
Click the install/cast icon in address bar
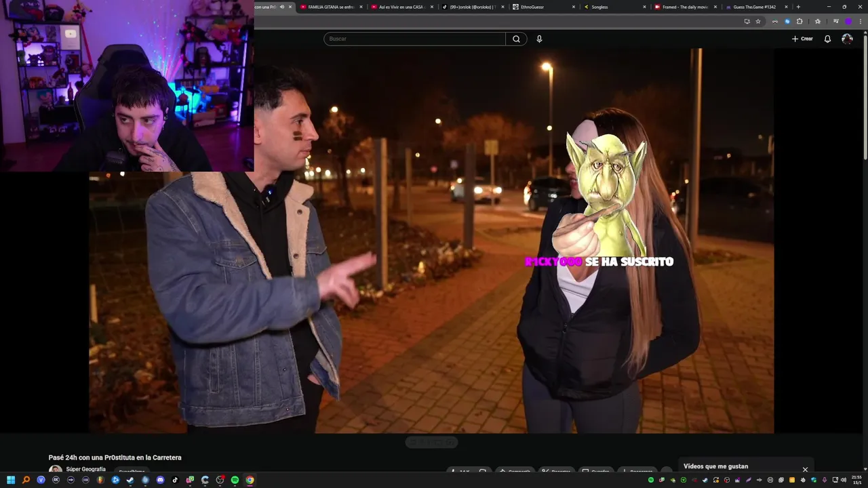click(747, 21)
